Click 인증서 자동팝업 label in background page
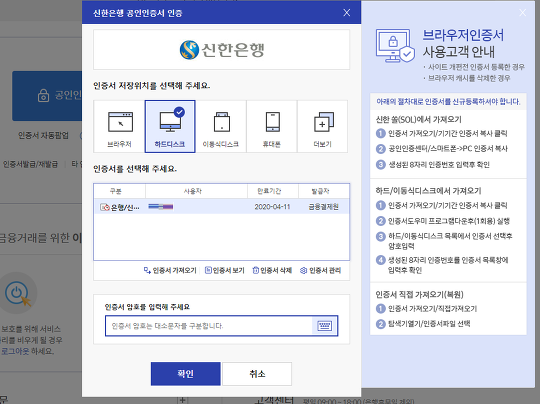Viewport: 540px width, 404px height. coord(43,135)
